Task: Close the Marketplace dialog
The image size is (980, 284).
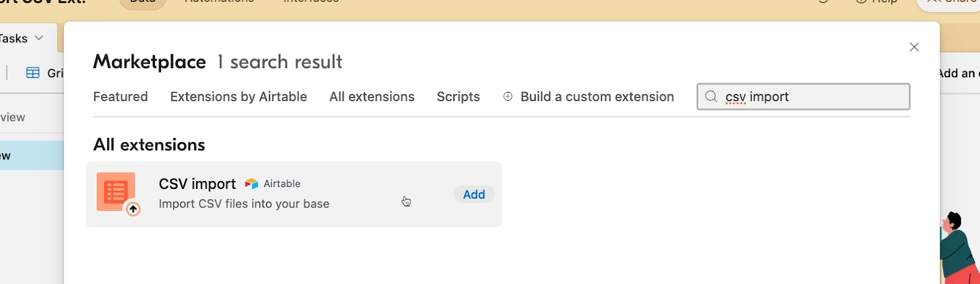Action: point(914,47)
